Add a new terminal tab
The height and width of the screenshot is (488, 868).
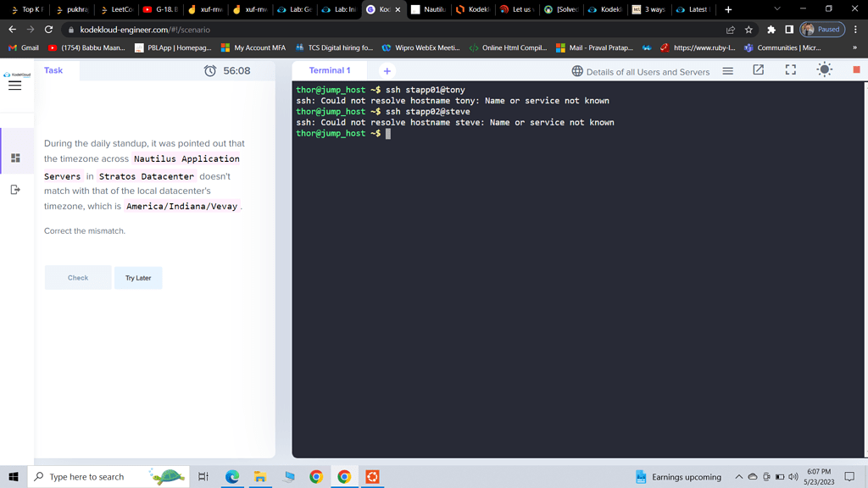click(387, 71)
